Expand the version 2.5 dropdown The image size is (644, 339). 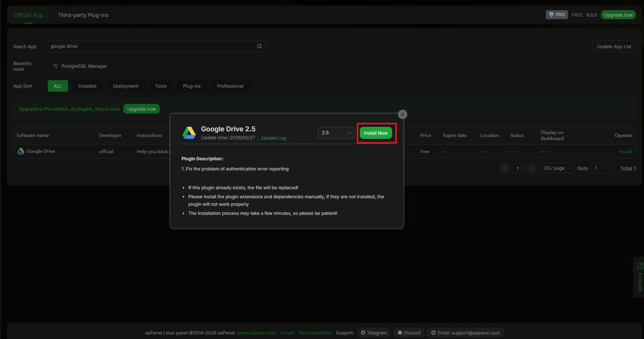336,133
